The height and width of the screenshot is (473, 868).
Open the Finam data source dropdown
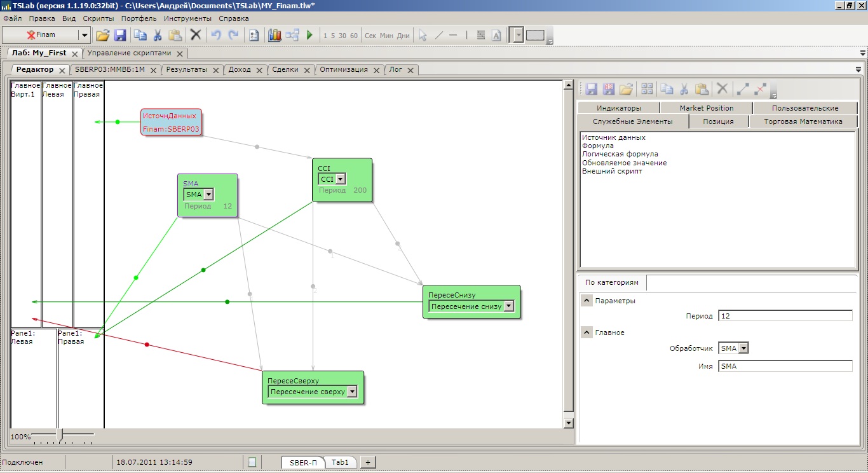click(x=84, y=36)
